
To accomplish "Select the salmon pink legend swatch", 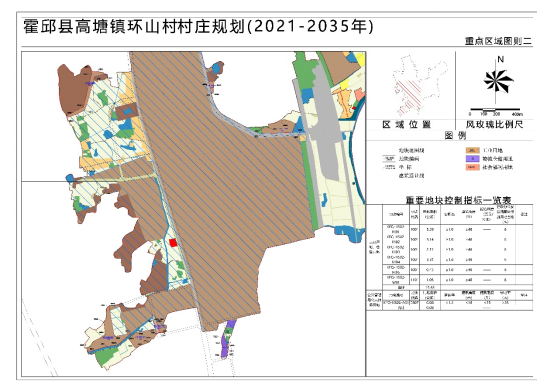I will point(472,167).
